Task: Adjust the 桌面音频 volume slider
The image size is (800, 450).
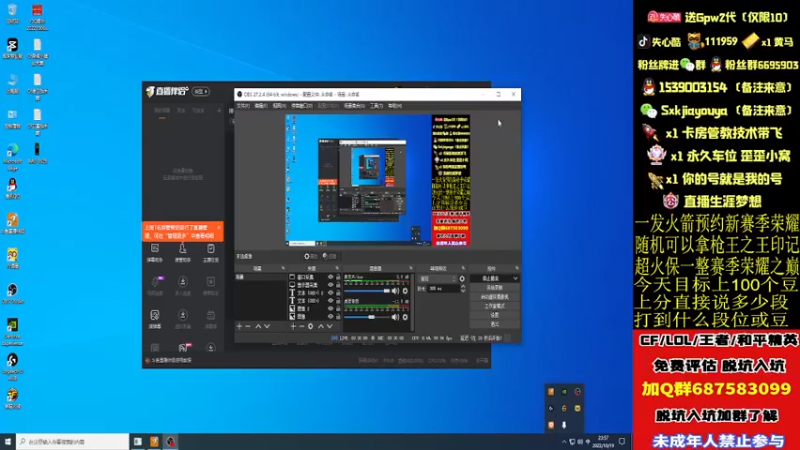Action: click(367, 317)
